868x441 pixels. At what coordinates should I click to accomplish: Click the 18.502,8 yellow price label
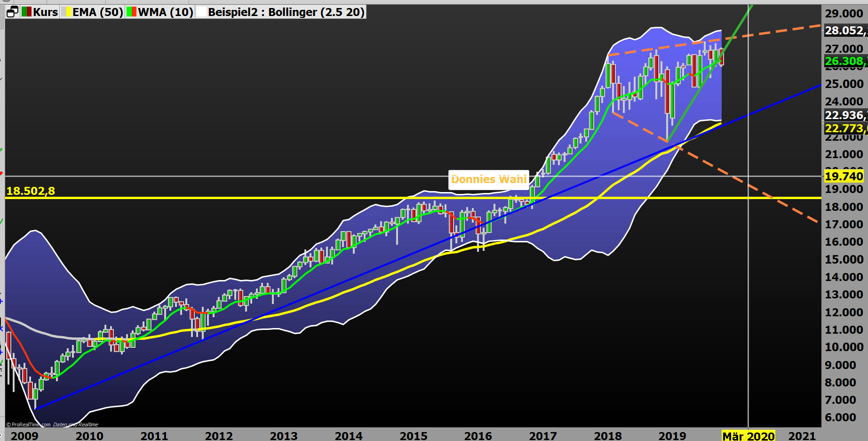point(31,191)
